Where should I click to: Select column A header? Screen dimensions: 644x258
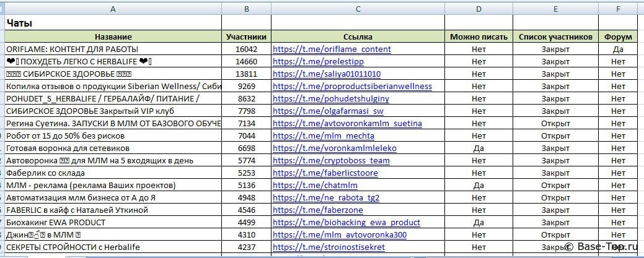(113, 8)
